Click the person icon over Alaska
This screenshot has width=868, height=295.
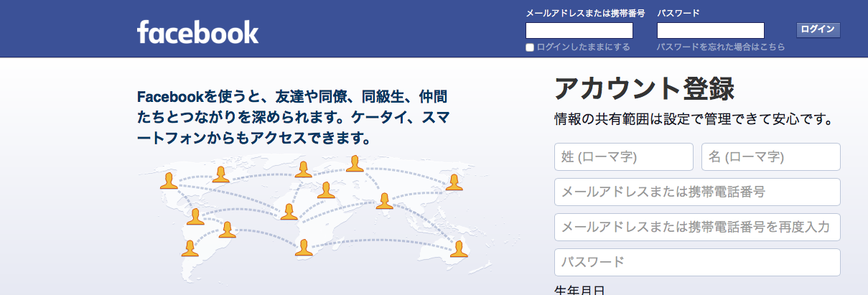[169, 180]
